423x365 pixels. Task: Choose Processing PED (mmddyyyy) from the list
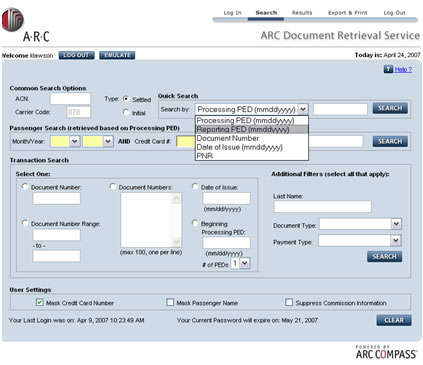tap(252, 120)
